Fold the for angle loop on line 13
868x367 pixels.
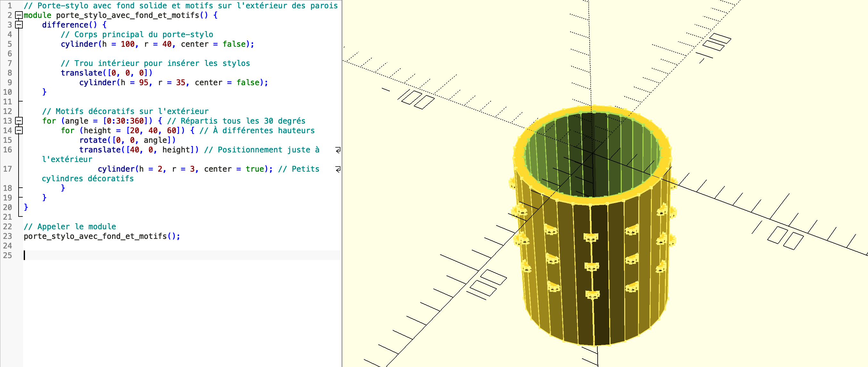pos(19,121)
